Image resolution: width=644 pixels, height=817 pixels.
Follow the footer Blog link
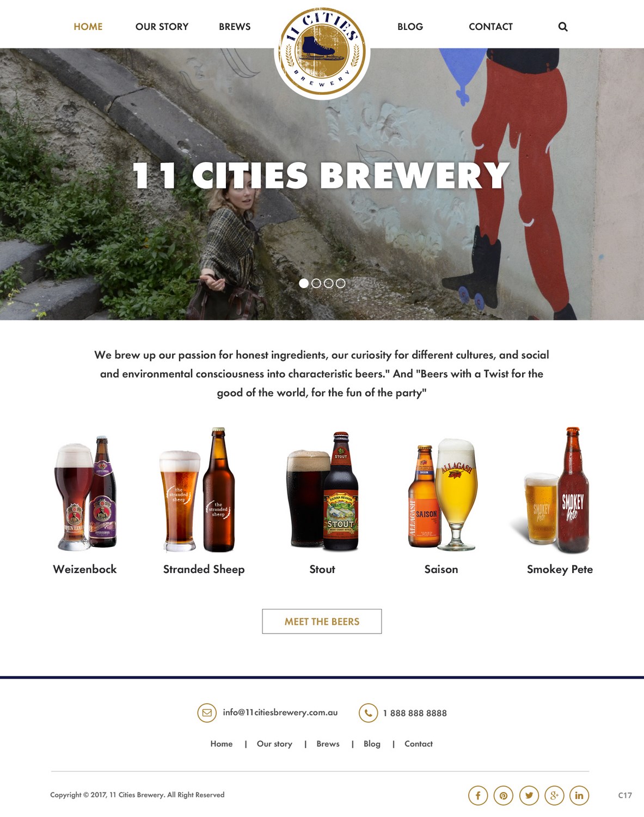point(372,744)
